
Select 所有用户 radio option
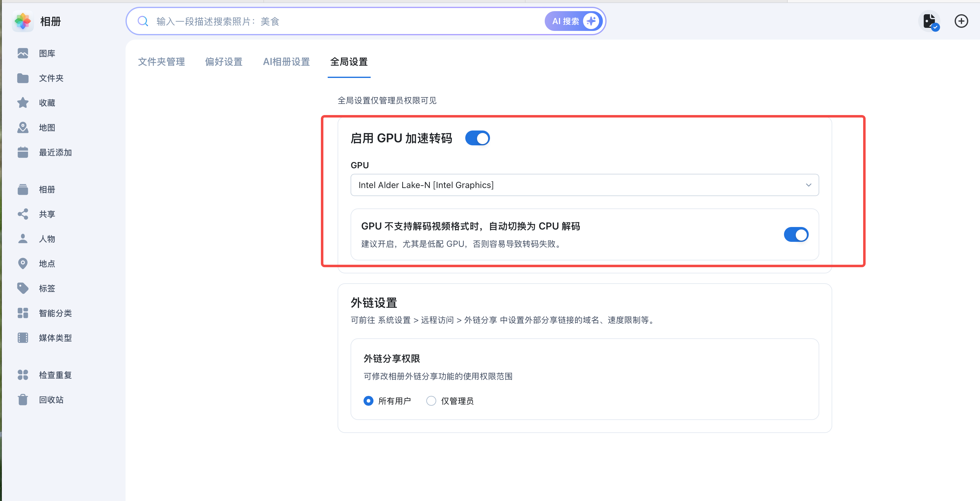[x=368, y=401]
